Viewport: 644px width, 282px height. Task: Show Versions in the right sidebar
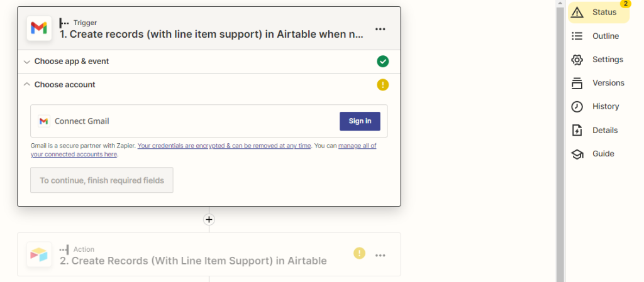point(599,83)
